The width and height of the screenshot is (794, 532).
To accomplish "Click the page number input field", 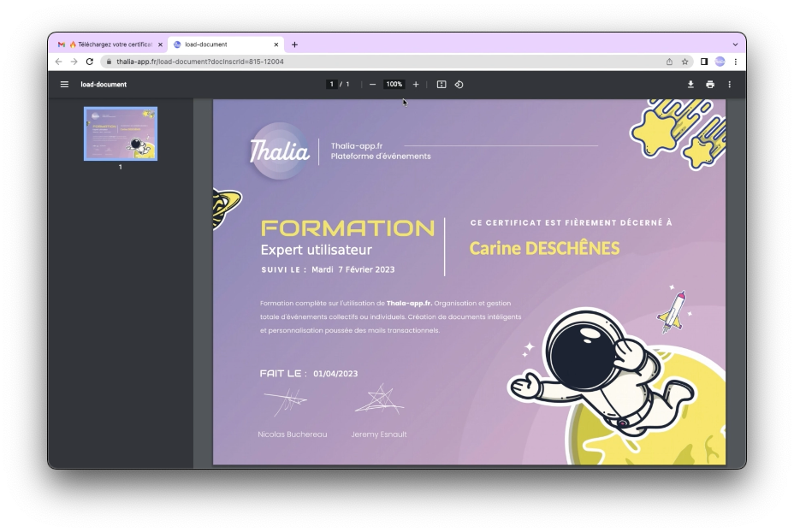I will tap(332, 85).
